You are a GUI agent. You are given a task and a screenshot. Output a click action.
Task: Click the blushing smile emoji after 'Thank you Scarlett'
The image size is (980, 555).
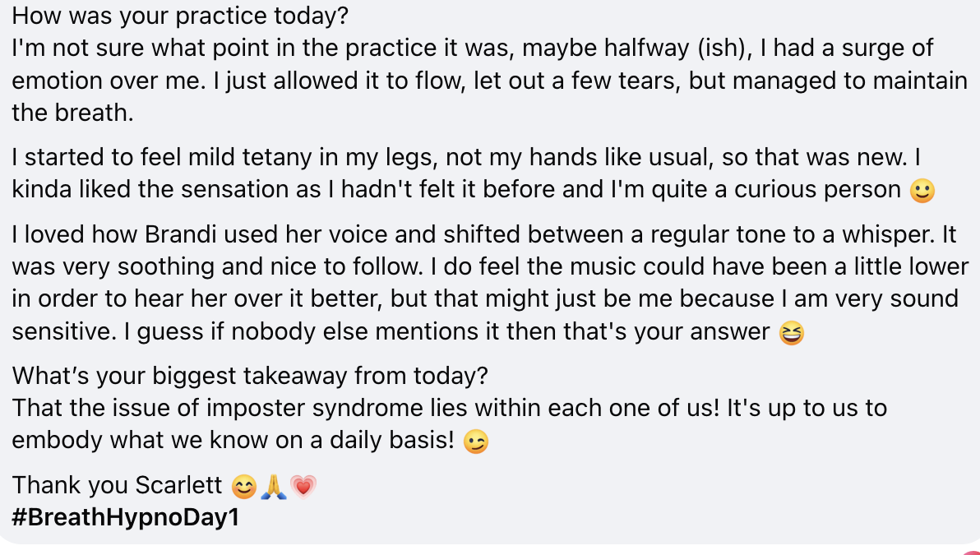point(243,486)
